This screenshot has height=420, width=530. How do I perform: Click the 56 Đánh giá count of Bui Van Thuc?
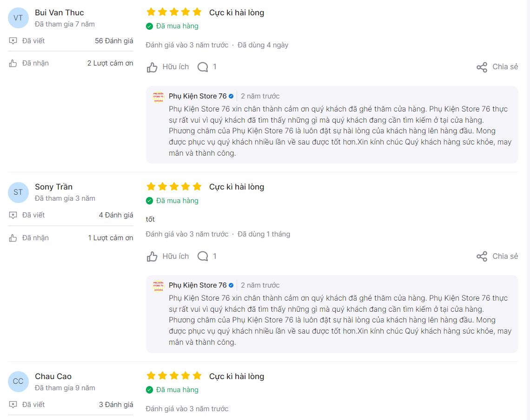point(114,41)
